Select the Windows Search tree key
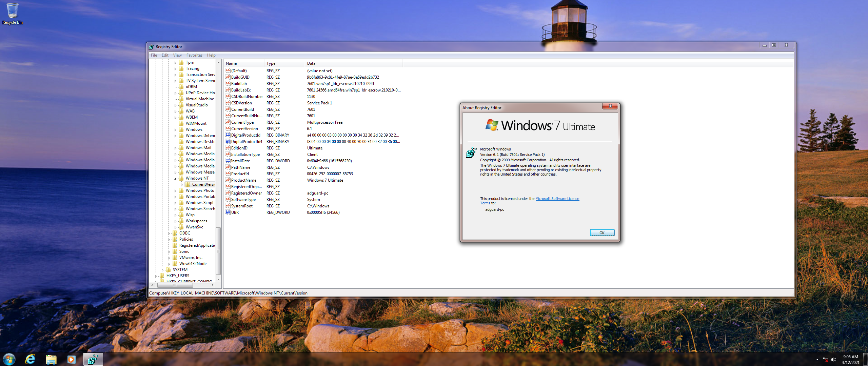The image size is (868, 366). point(200,209)
